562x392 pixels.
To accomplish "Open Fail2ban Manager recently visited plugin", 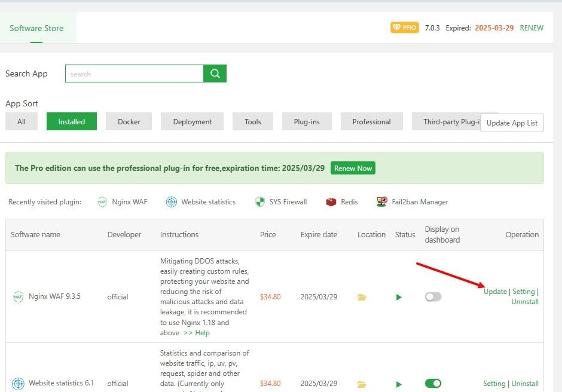I will tap(412, 202).
